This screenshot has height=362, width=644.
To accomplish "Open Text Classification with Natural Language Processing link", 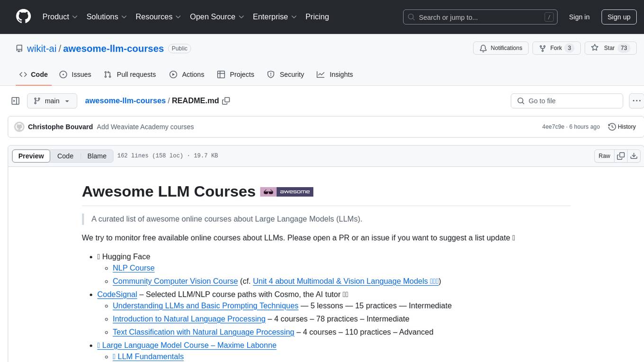I will (x=204, y=332).
